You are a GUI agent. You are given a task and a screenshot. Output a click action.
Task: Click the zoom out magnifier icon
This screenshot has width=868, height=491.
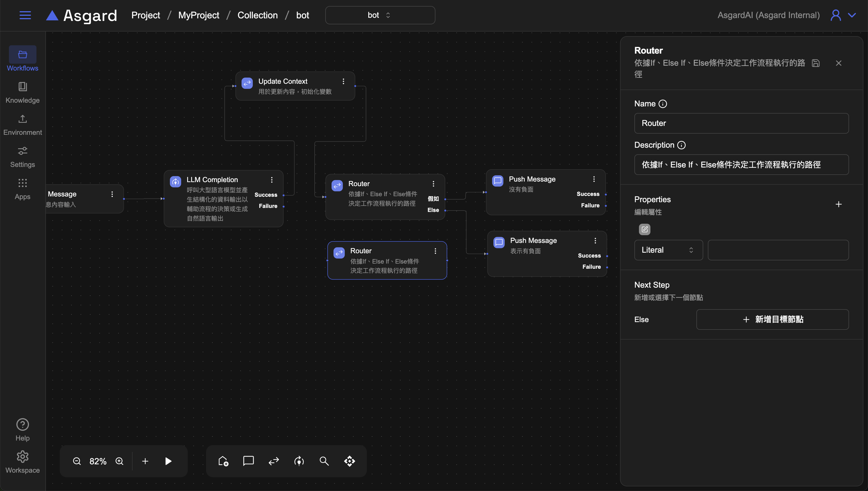[77, 461]
